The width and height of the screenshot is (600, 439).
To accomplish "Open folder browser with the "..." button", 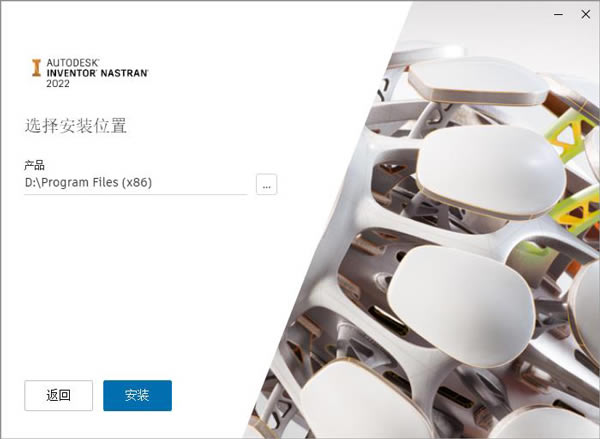I will coord(266,184).
